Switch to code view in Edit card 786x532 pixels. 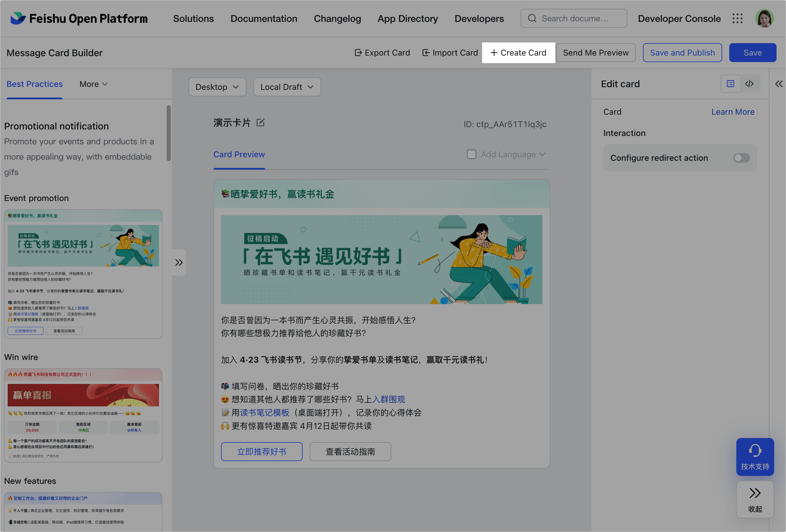pos(749,84)
